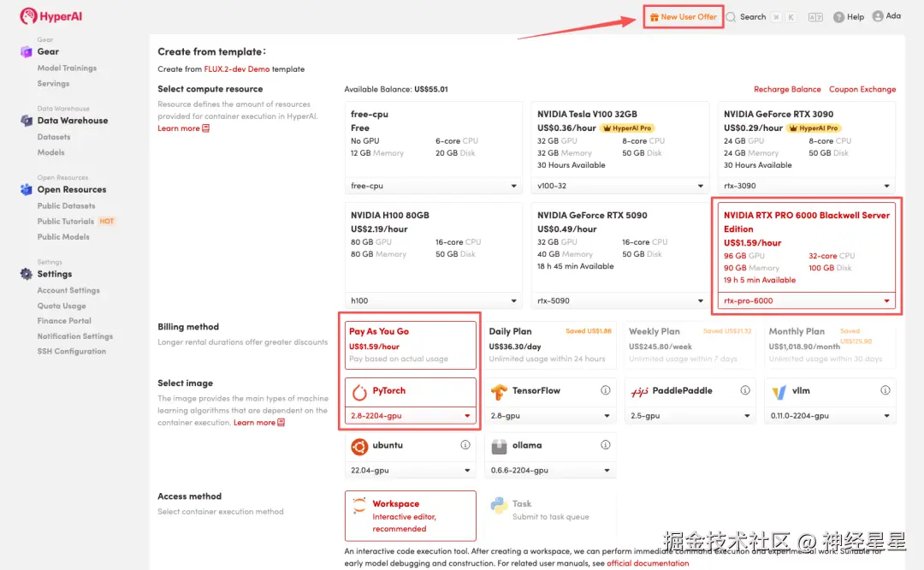Open the free-cpu resource dropdown
The height and width of the screenshot is (570, 924).
pyautogui.click(x=433, y=186)
